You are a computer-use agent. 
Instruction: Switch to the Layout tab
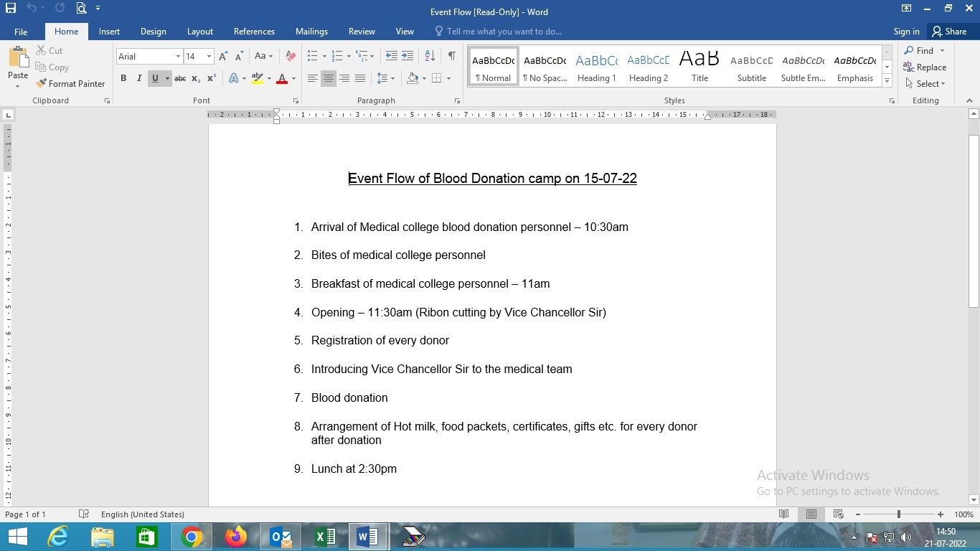point(200,32)
